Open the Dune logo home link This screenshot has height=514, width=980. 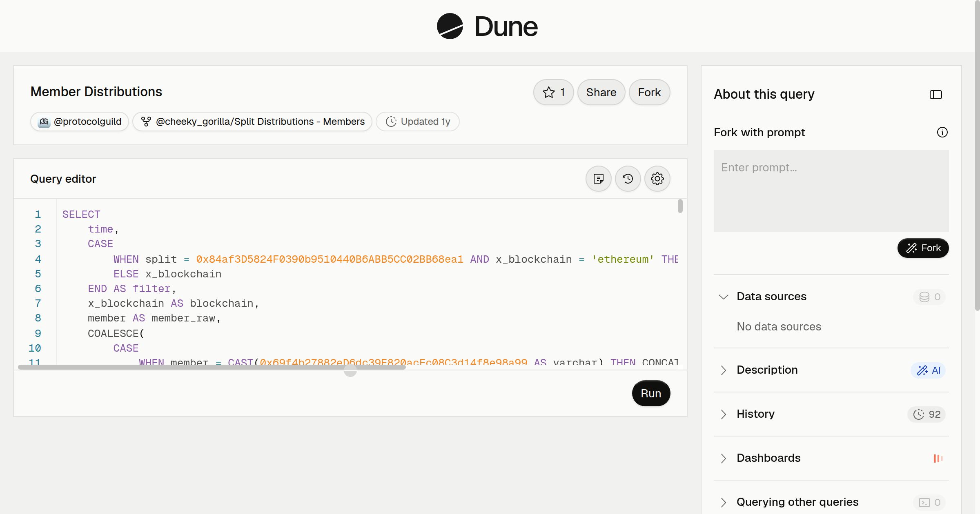487,26
